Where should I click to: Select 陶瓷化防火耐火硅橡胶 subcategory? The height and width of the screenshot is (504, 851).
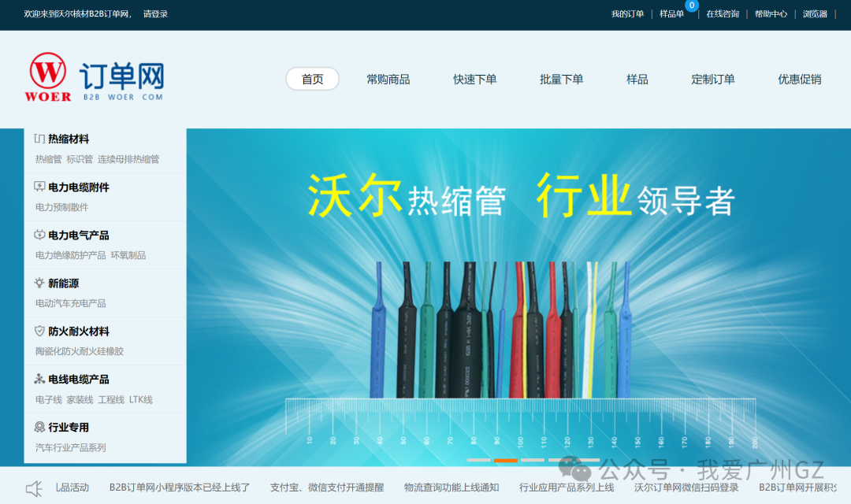[x=80, y=351]
